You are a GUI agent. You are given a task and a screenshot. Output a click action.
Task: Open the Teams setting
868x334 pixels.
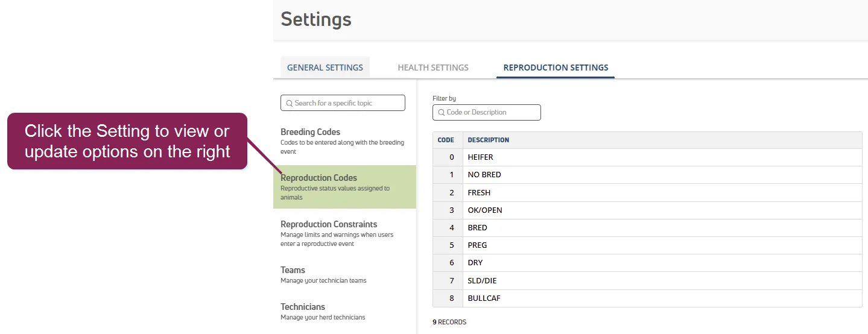344,274
